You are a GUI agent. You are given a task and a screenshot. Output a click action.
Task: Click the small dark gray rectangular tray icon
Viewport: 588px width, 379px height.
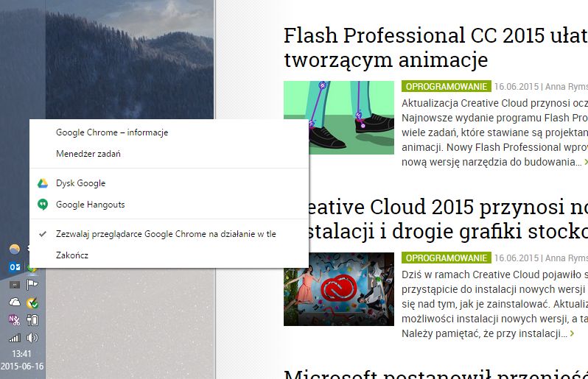click(x=15, y=285)
